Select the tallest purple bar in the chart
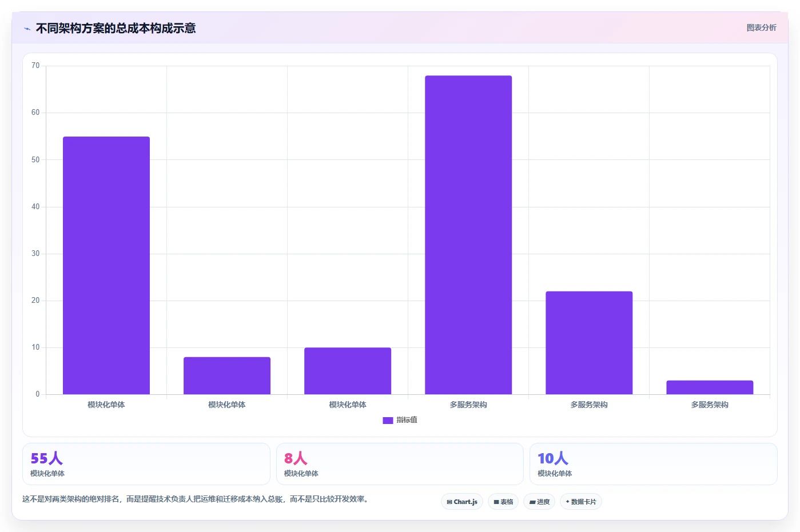 point(468,235)
